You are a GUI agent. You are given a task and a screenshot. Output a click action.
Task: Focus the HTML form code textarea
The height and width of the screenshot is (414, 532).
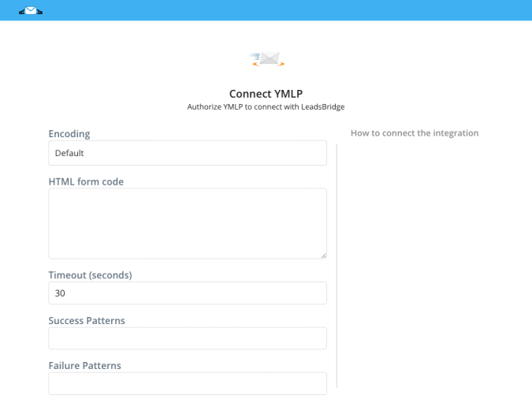point(188,224)
